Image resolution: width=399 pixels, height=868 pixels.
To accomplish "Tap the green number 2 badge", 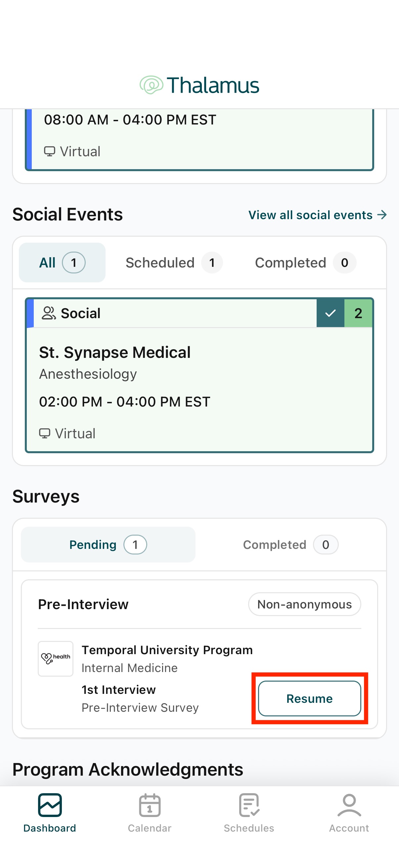I will click(x=358, y=313).
